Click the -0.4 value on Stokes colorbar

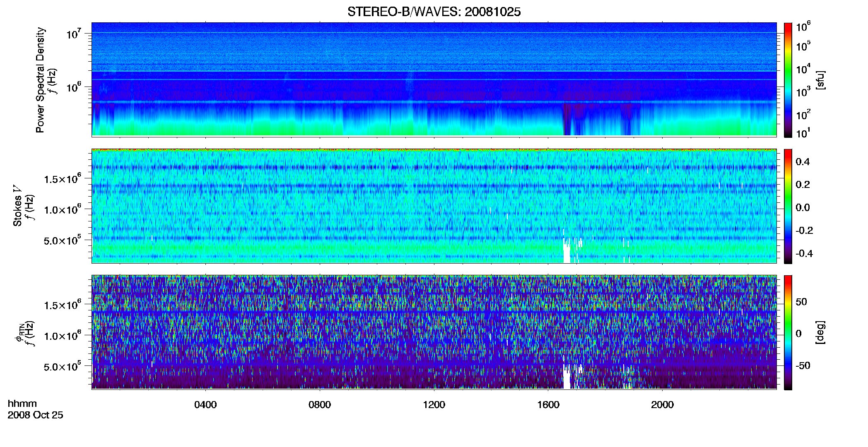[x=804, y=253]
